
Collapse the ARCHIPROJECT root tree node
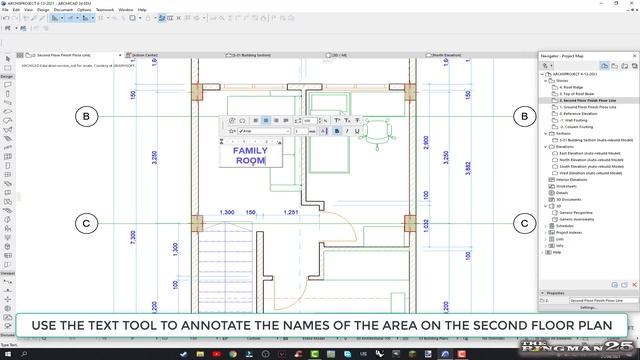[542, 74]
